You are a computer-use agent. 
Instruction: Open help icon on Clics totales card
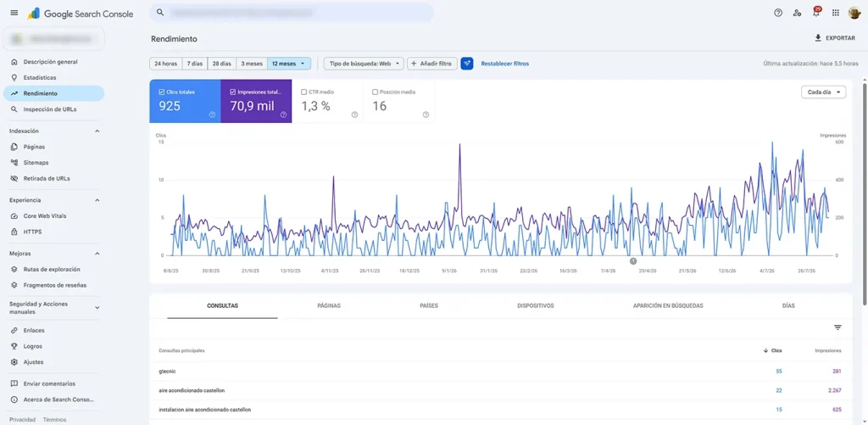[x=212, y=115]
